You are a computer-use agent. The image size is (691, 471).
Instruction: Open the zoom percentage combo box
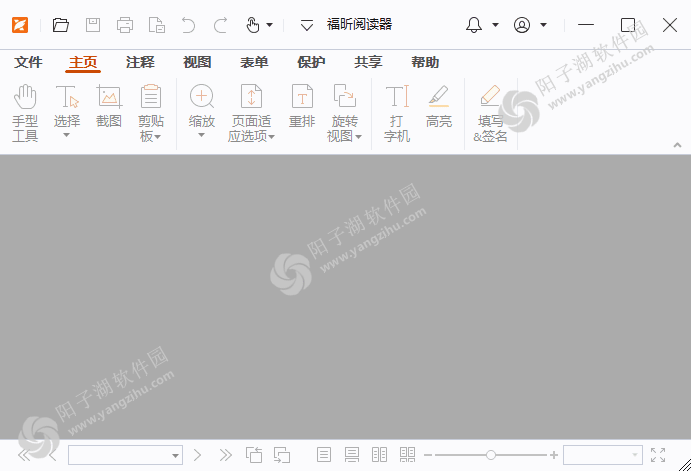click(x=602, y=455)
